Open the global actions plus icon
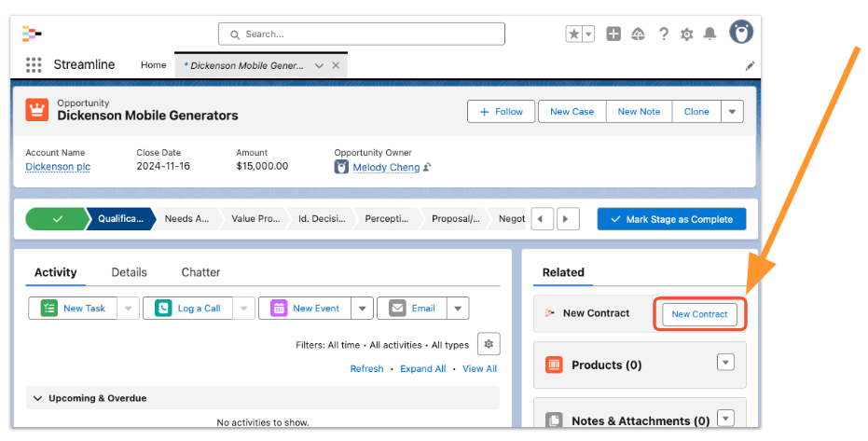Image resolution: width=868 pixels, height=441 pixels. 613,34
